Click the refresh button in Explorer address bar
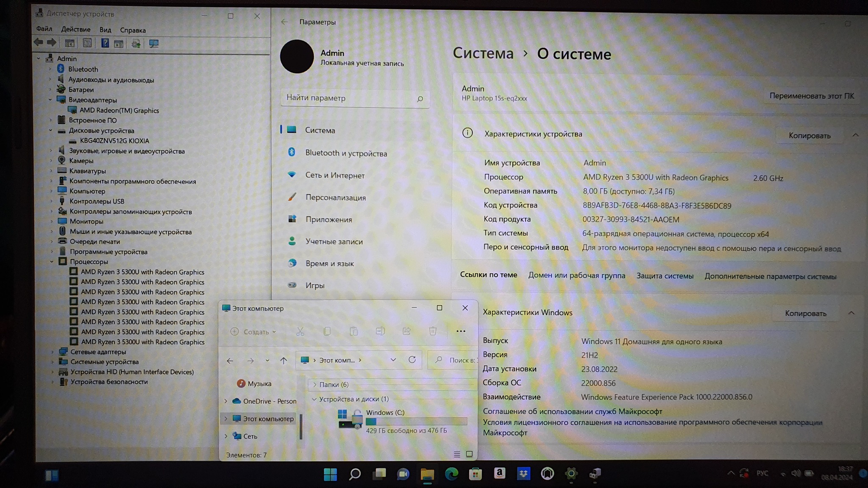This screenshot has width=868, height=488. pyautogui.click(x=412, y=360)
